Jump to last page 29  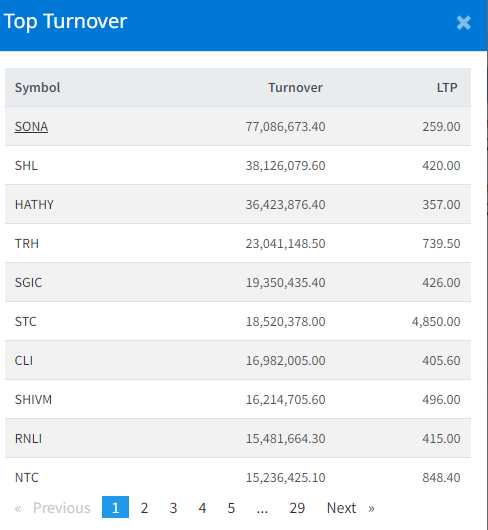(297, 507)
